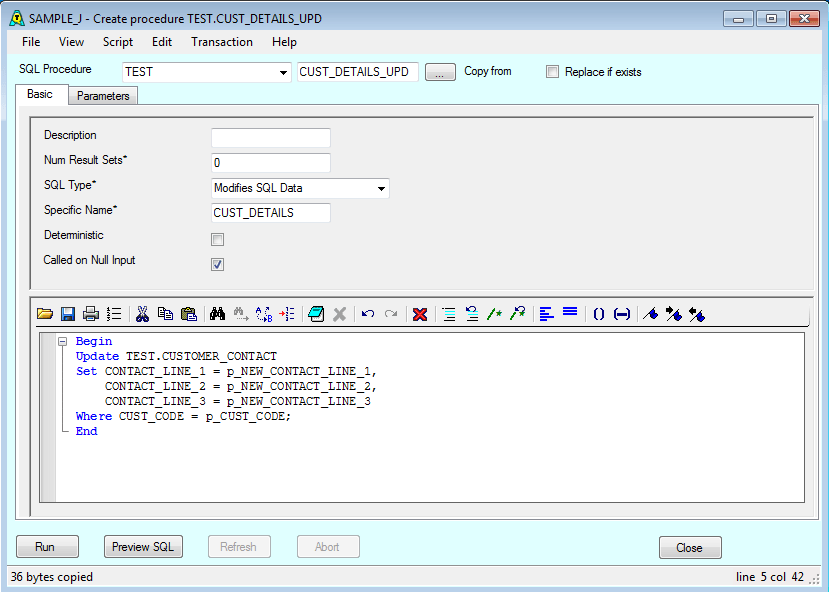This screenshot has height=592, width=829.
Task: Click the cyan highlighted lines icon
Action: (448, 314)
